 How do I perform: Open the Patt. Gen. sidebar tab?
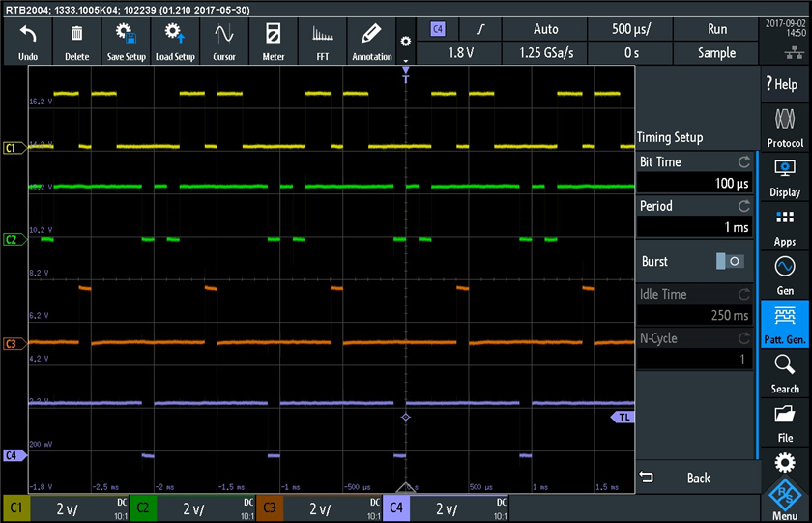785,324
